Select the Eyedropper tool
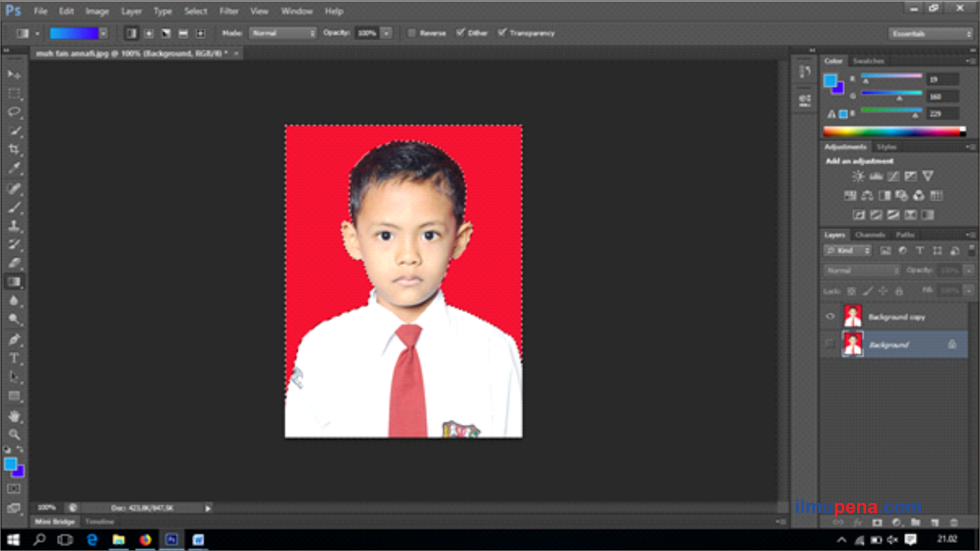This screenshot has width=980, height=551. point(14,168)
